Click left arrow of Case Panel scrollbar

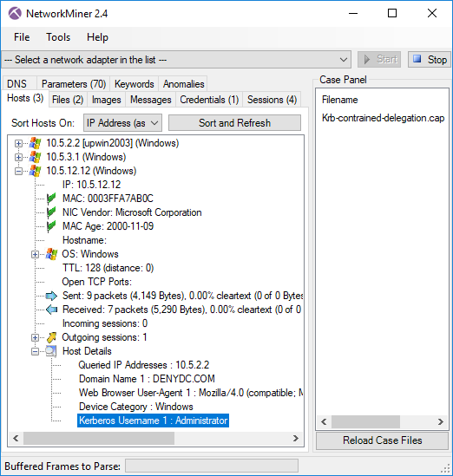(324, 421)
